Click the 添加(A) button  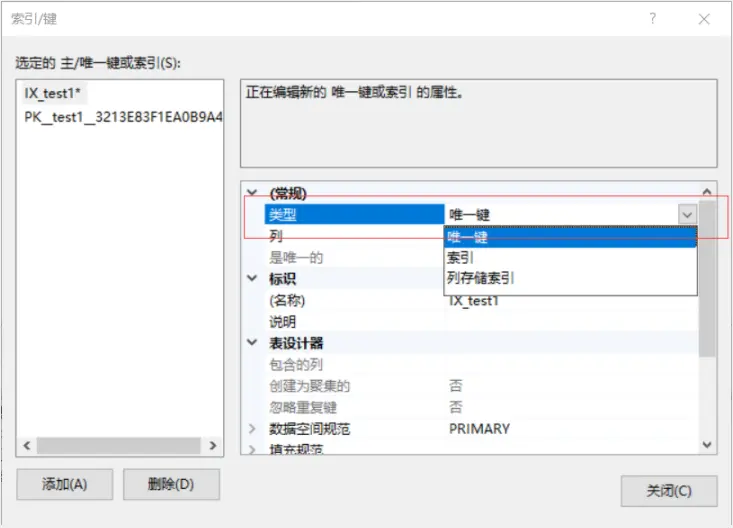point(65,485)
